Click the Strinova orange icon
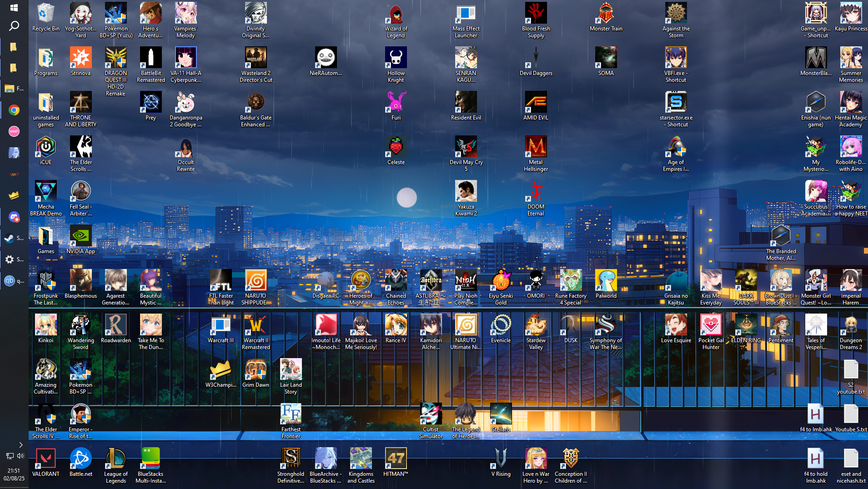 click(80, 62)
